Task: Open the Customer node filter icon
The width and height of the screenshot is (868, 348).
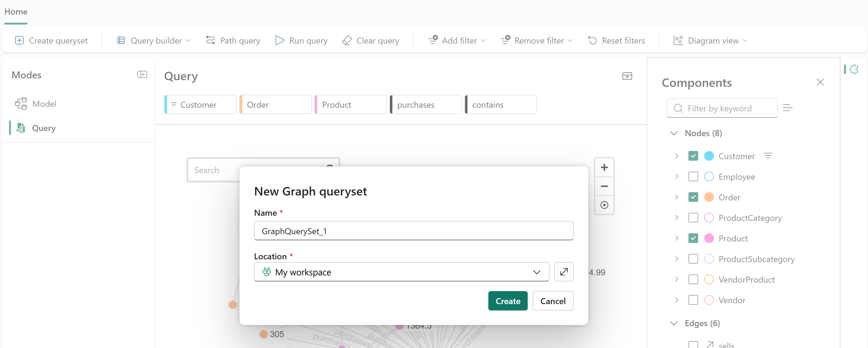Action: point(768,156)
